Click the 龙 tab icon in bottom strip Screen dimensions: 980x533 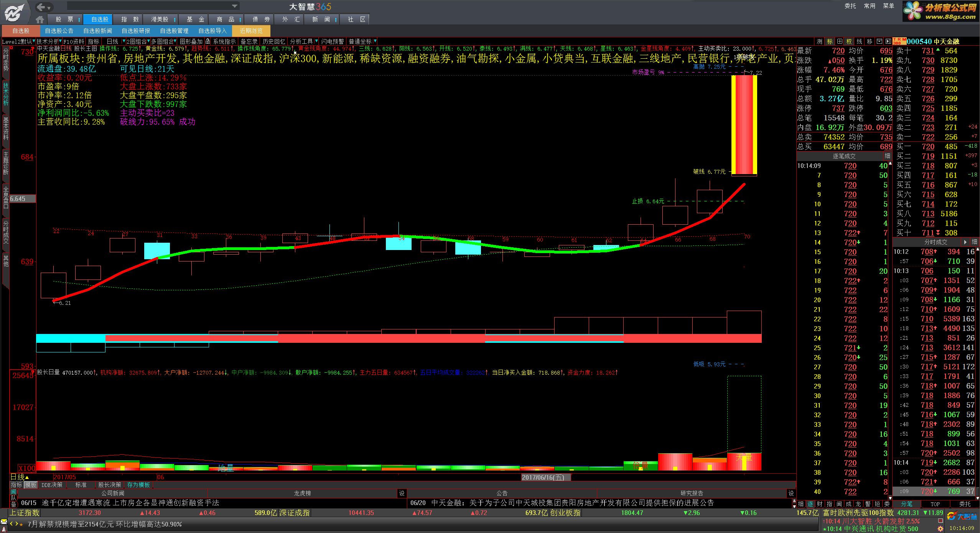(858, 504)
